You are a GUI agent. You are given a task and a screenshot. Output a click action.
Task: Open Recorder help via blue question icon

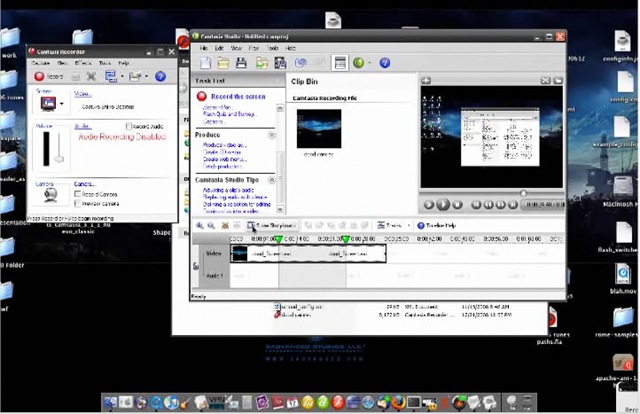pos(160,76)
